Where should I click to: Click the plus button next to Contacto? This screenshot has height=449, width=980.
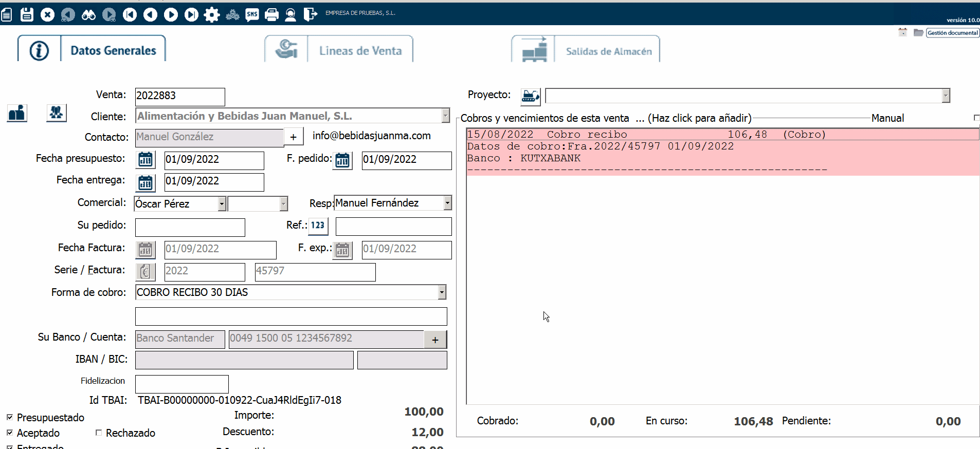(x=293, y=137)
